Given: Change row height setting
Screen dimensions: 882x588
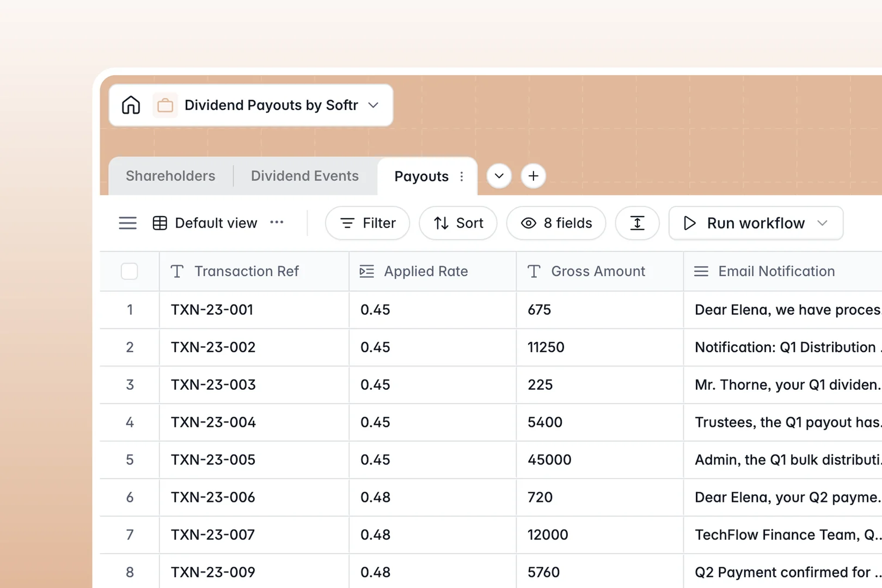Looking at the screenshot, I should click(x=637, y=223).
